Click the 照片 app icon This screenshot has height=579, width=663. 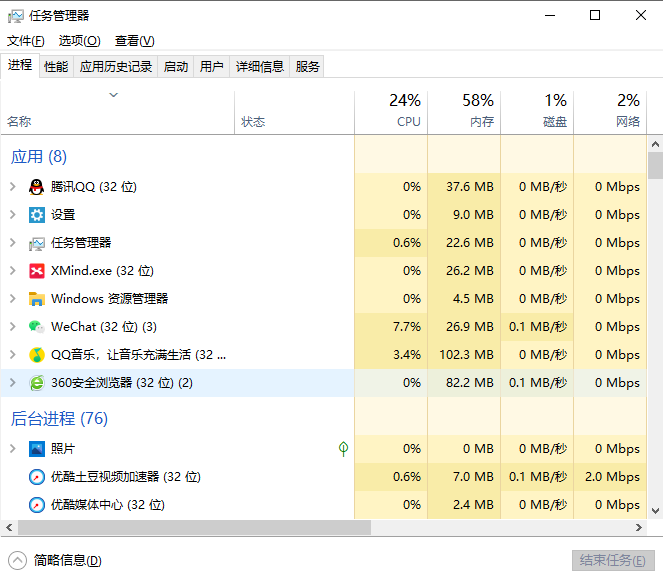click(37, 449)
